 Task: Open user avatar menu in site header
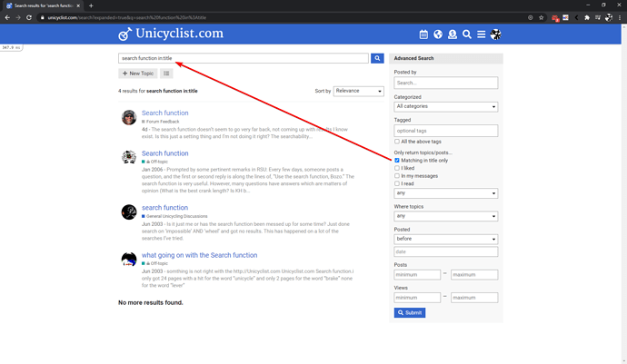pyautogui.click(x=496, y=34)
